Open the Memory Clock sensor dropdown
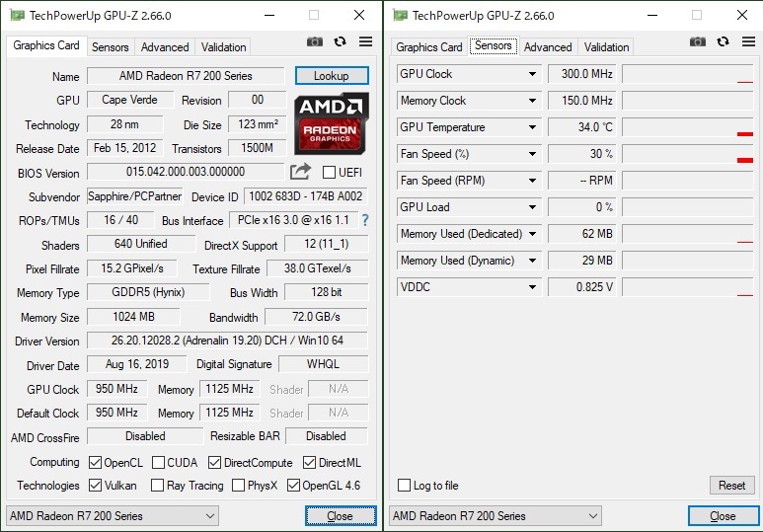763x532 pixels. tap(532, 101)
